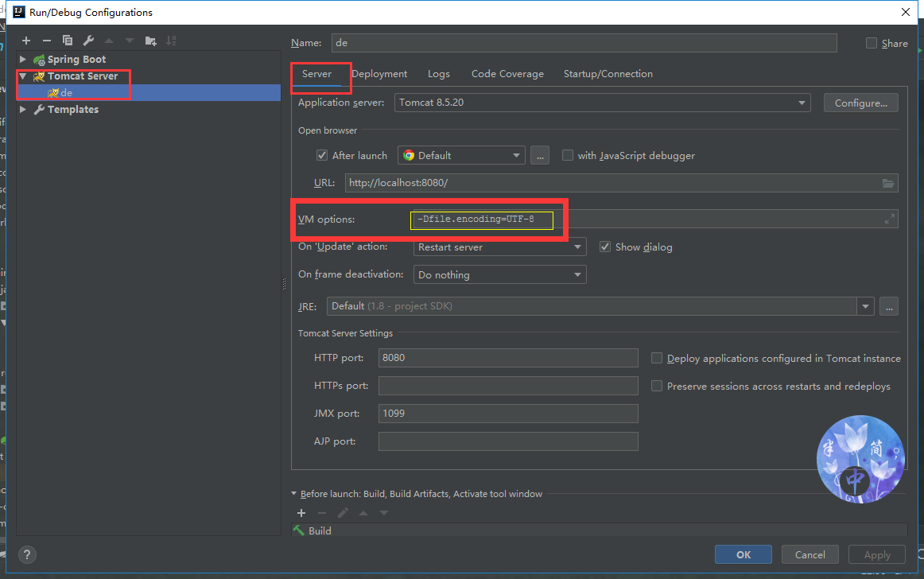Open help question mark button
Screen dimensions: 924x579
pyautogui.click(x=27, y=555)
